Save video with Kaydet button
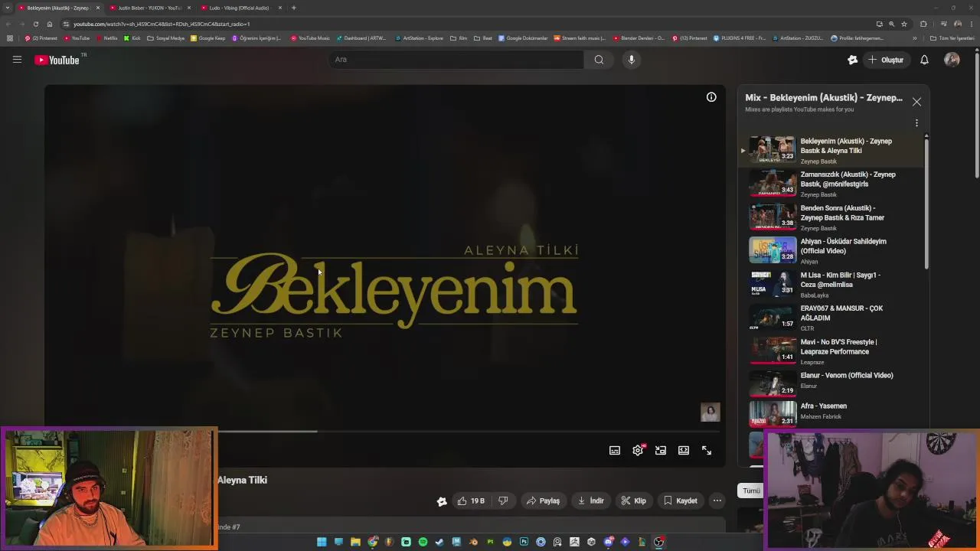 681,501
